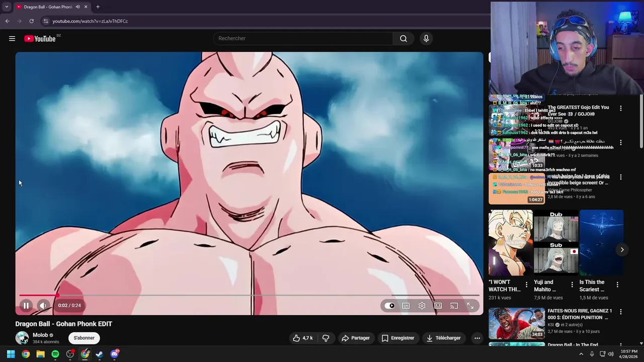Open OBS Studio from the taskbar
Image resolution: width=644 pixels, height=362 pixels.
coord(70,354)
